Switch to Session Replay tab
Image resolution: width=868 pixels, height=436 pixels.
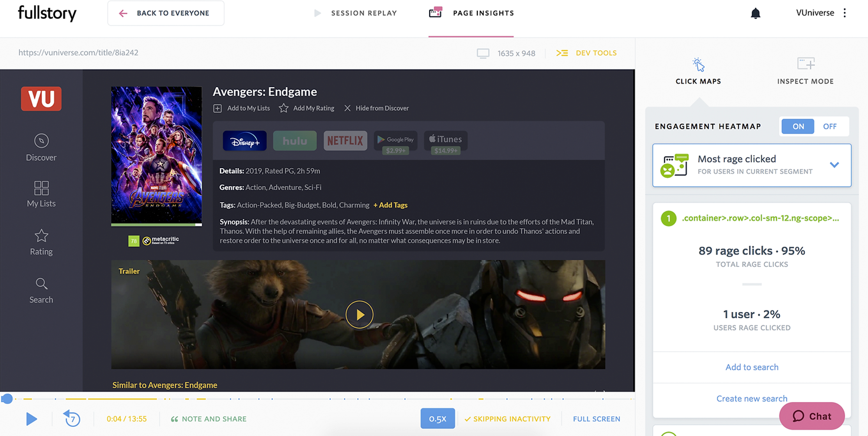pyautogui.click(x=355, y=13)
